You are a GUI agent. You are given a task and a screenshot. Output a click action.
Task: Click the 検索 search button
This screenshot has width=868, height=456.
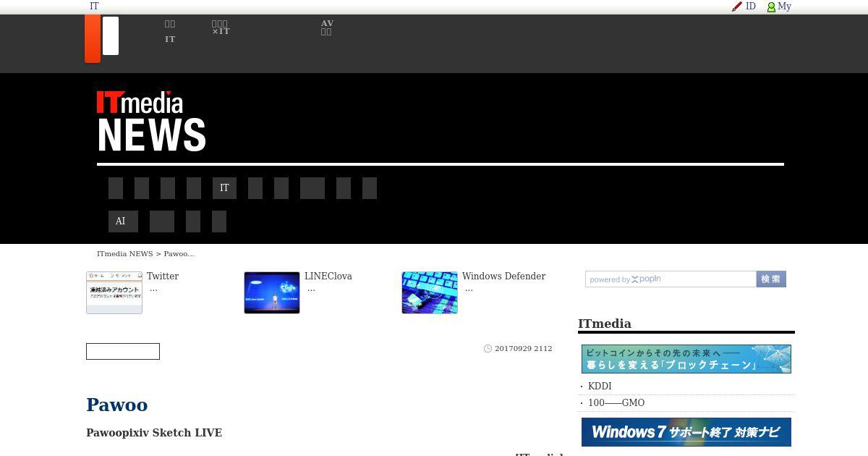[x=771, y=279]
